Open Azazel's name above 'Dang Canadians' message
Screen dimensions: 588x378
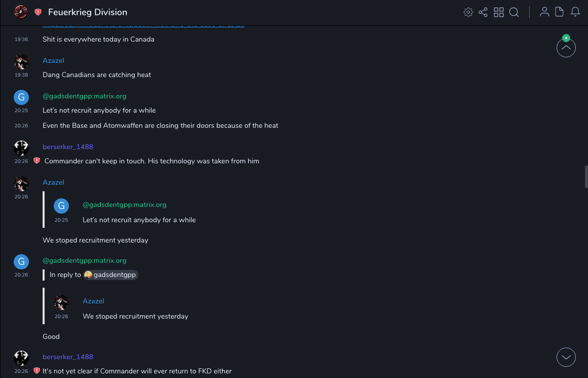pyautogui.click(x=53, y=60)
